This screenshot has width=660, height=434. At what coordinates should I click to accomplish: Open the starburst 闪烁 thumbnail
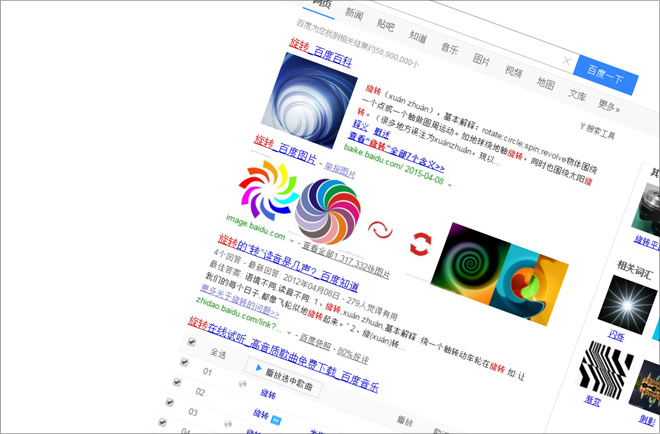coord(628,305)
